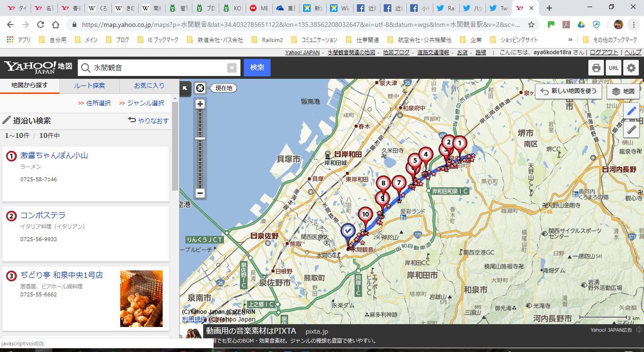Click the Yahoo! JAPAN 地図 logo
644x352 pixels.
tap(38, 67)
